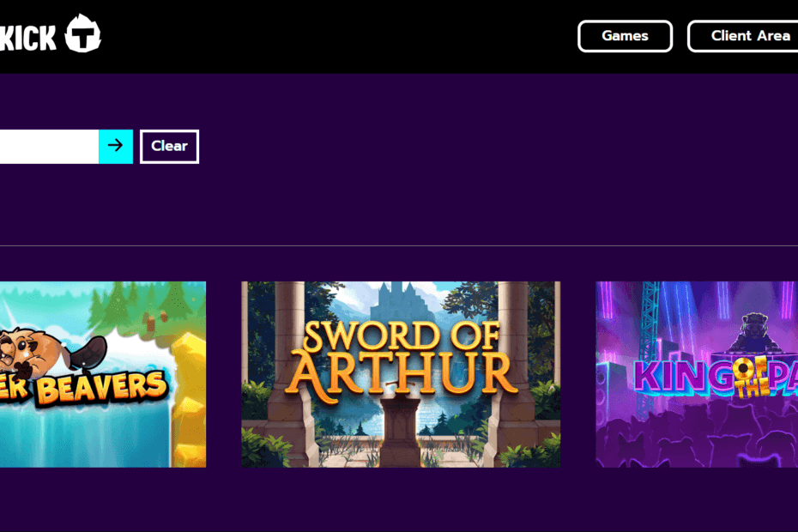Image resolution: width=798 pixels, height=532 pixels.
Task: Open the King of the Party thumbnail
Action: point(697,374)
